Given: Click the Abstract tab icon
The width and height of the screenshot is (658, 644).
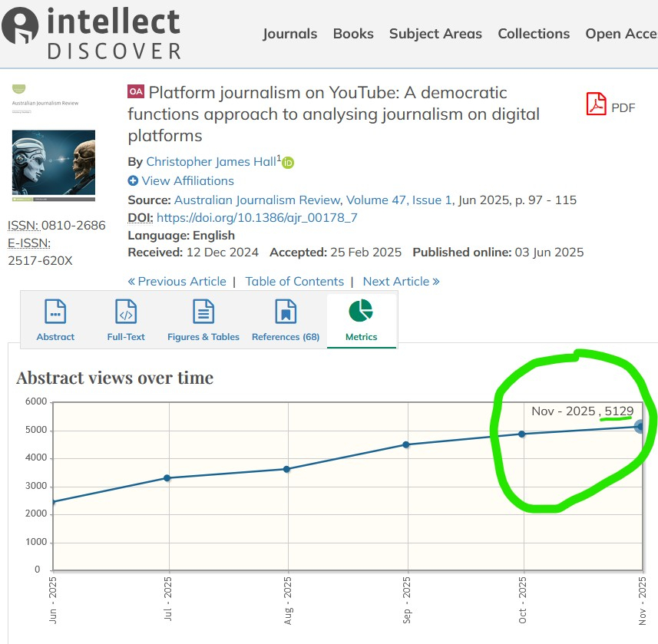Looking at the screenshot, I should pos(55,312).
